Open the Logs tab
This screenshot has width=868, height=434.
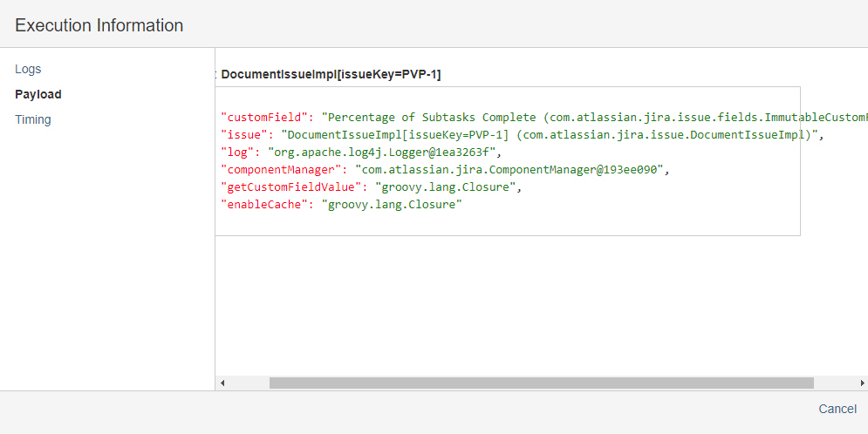28,69
